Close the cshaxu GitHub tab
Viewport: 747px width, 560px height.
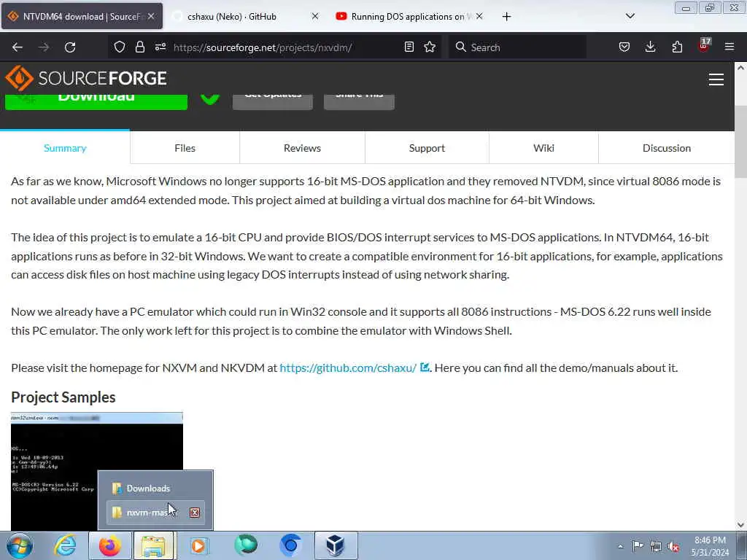click(x=315, y=16)
